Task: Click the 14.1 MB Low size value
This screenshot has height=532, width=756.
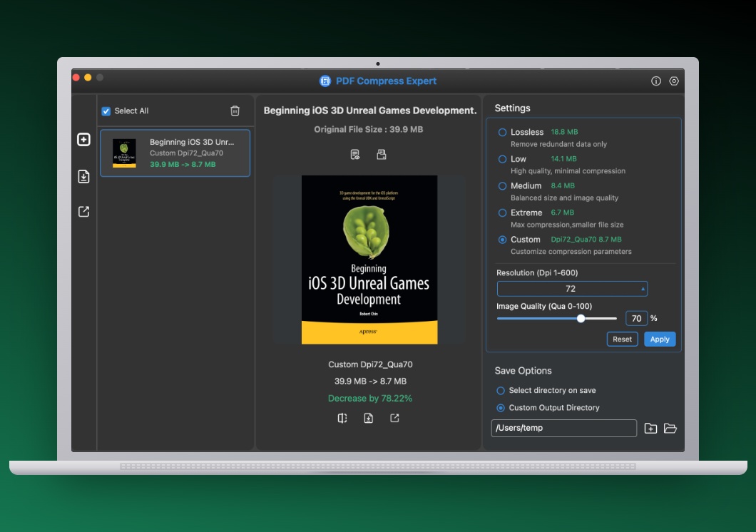Action: click(x=563, y=159)
